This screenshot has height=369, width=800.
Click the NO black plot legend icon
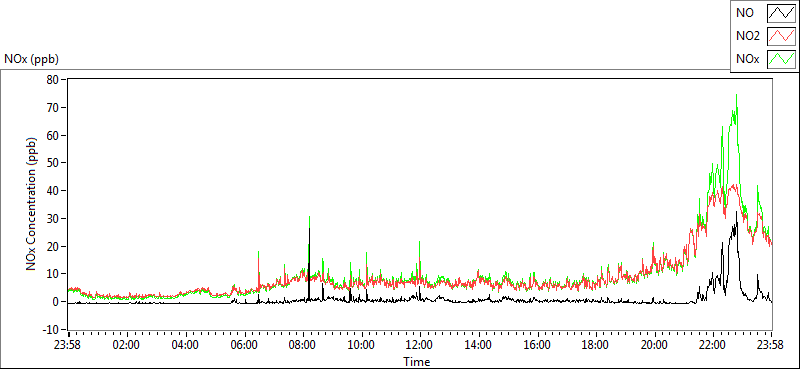(x=782, y=13)
